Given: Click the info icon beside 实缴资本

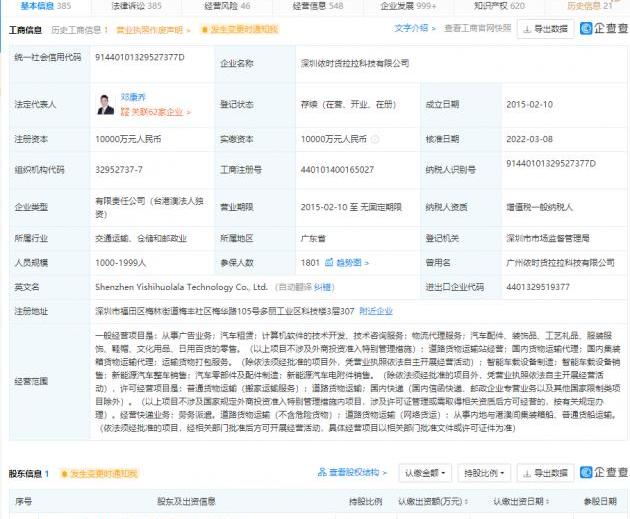Looking at the screenshot, I should tap(374, 139).
